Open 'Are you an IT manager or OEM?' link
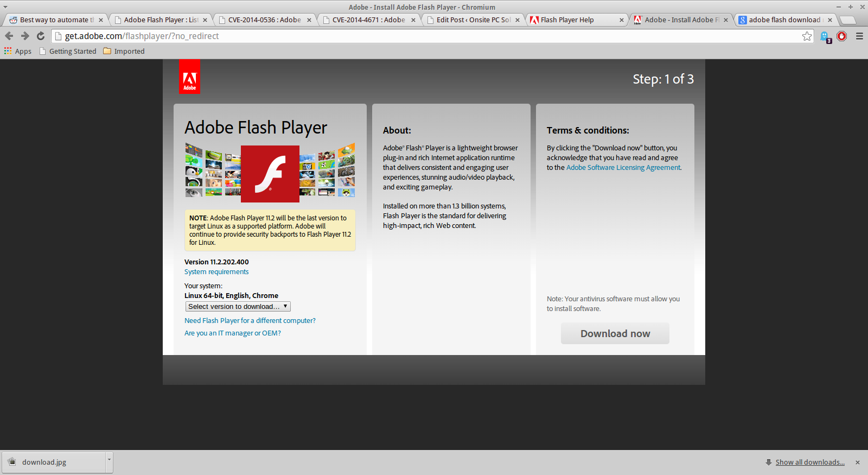The image size is (868, 475). pos(233,333)
